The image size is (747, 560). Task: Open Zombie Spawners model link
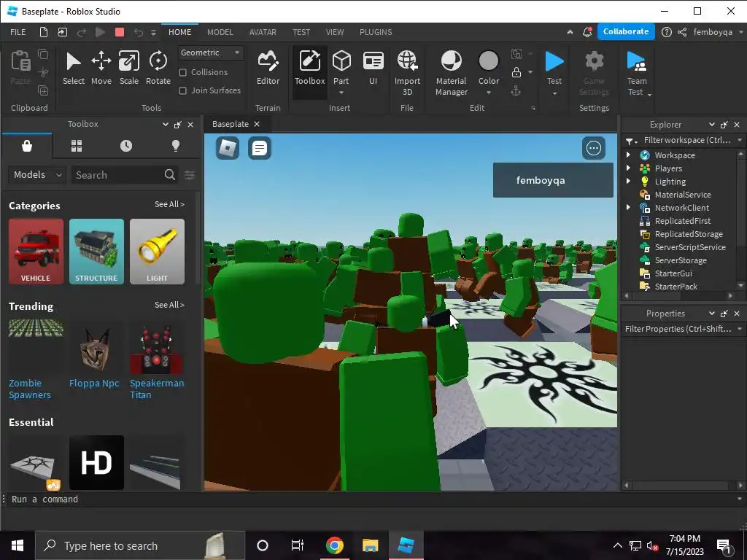pos(29,389)
